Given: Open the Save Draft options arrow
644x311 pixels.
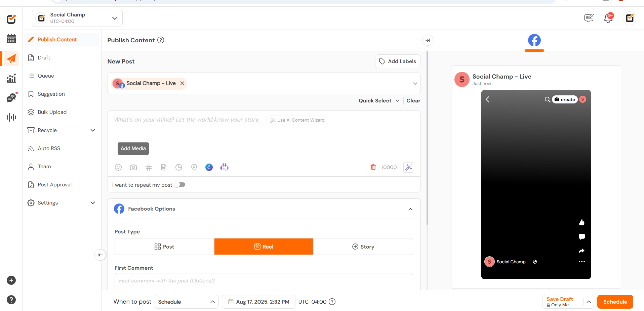Looking at the screenshot, I should 589,302.
